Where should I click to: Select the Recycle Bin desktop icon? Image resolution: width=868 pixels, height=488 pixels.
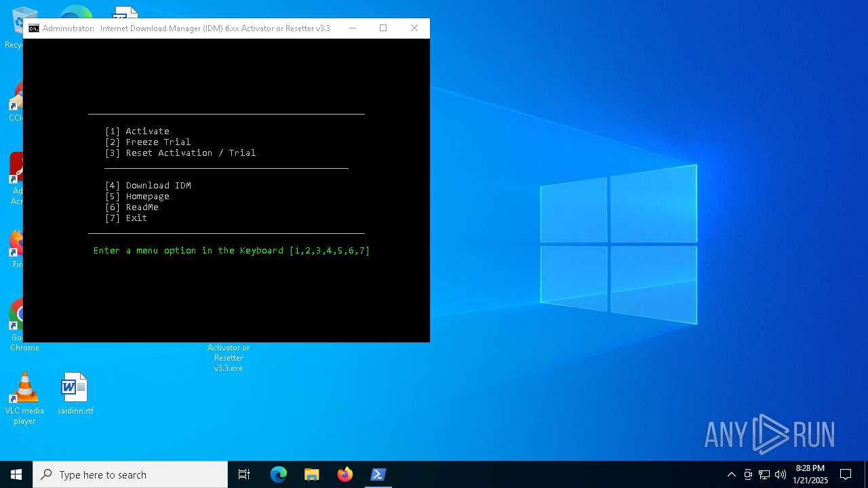pyautogui.click(x=14, y=27)
